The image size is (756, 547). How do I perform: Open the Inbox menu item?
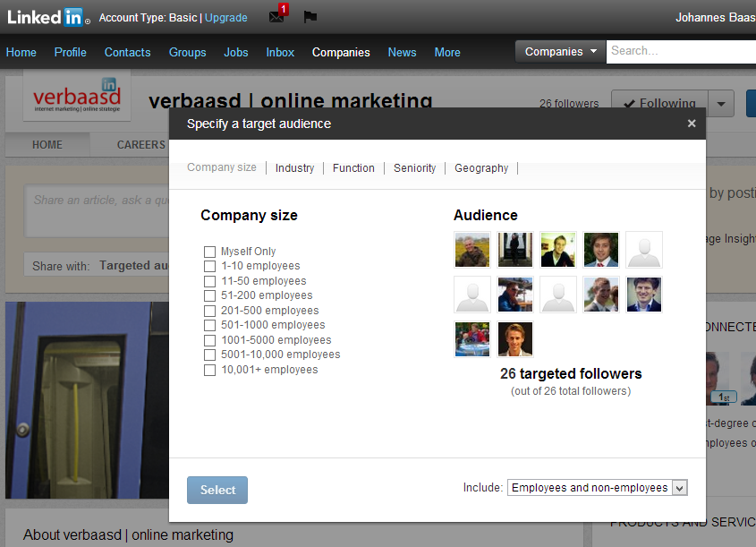280,52
